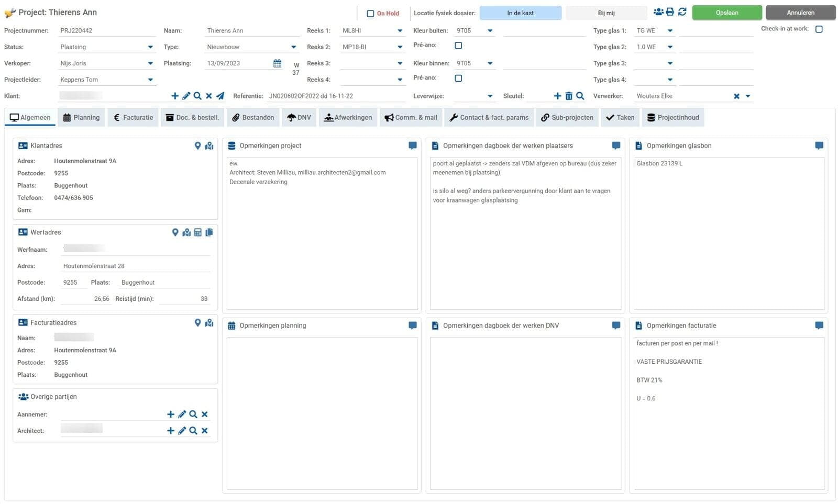Click the refresh icon next to Opslaan
838x504 pixels.
tap(682, 12)
